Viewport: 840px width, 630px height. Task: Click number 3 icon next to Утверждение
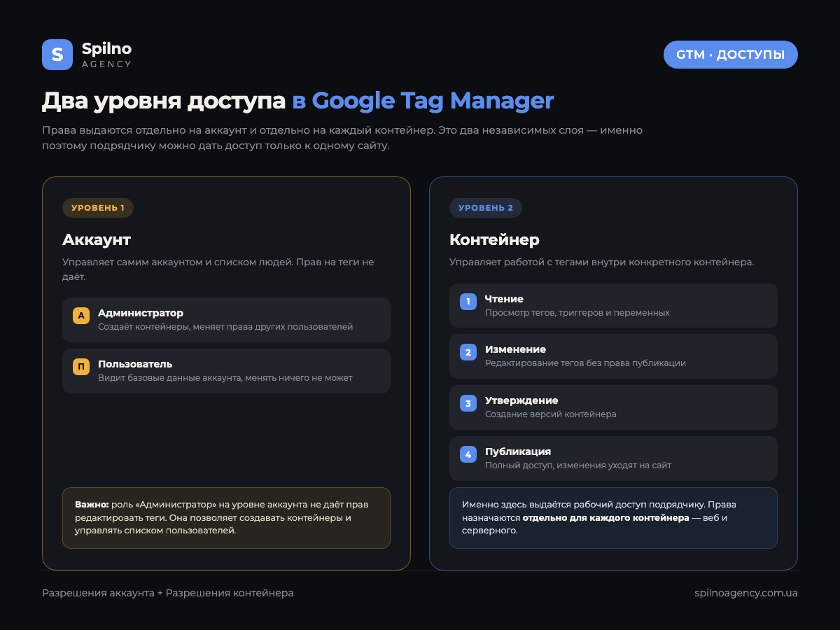(x=468, y=403)
